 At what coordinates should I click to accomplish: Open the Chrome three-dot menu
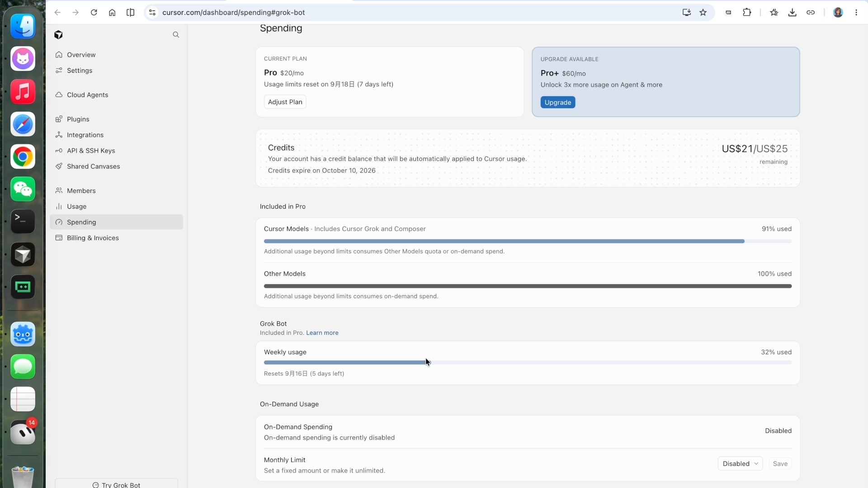[856, 13]
